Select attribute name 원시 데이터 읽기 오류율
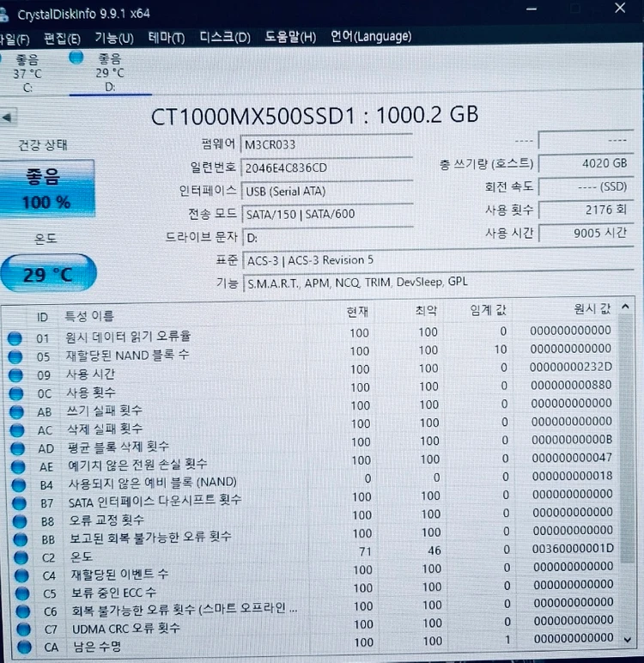Screen dimensions: 644x663 [x=128, y=337]
